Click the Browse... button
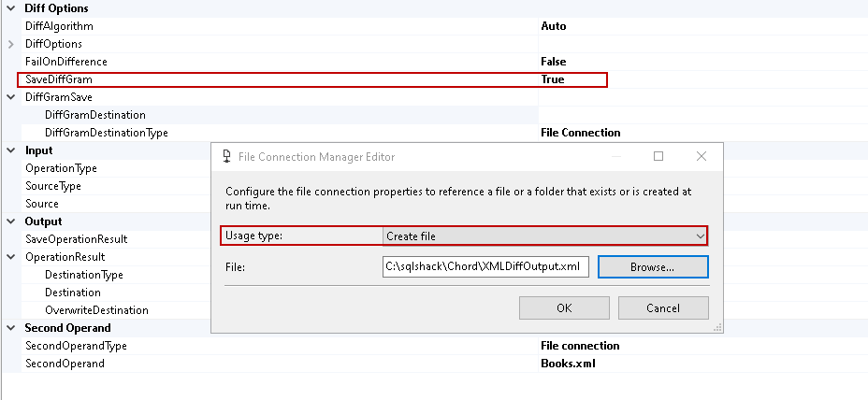This screenshot has height=400, width=868. (653, 267)
